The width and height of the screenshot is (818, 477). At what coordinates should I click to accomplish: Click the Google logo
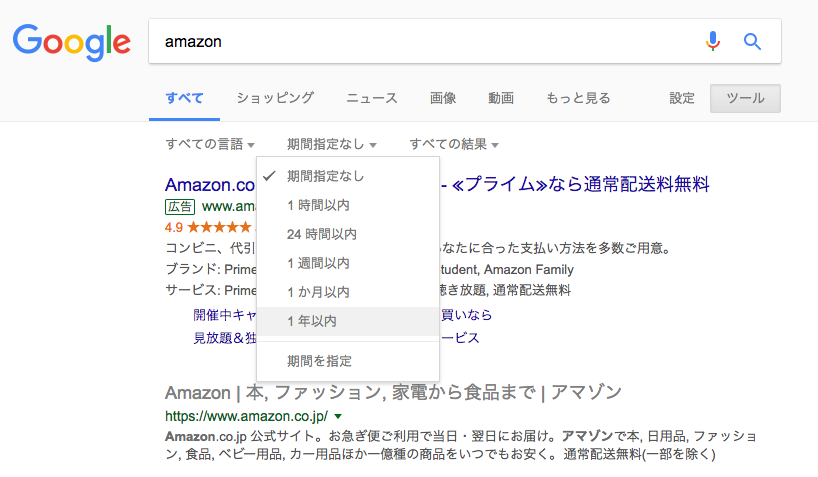click(71, 42)
